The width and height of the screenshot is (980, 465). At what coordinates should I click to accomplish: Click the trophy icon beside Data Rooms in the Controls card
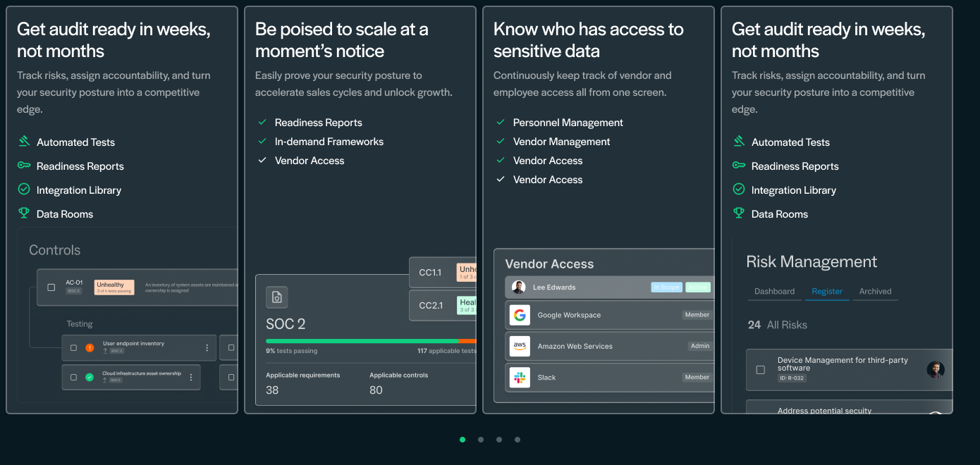(x=24, y=213)
